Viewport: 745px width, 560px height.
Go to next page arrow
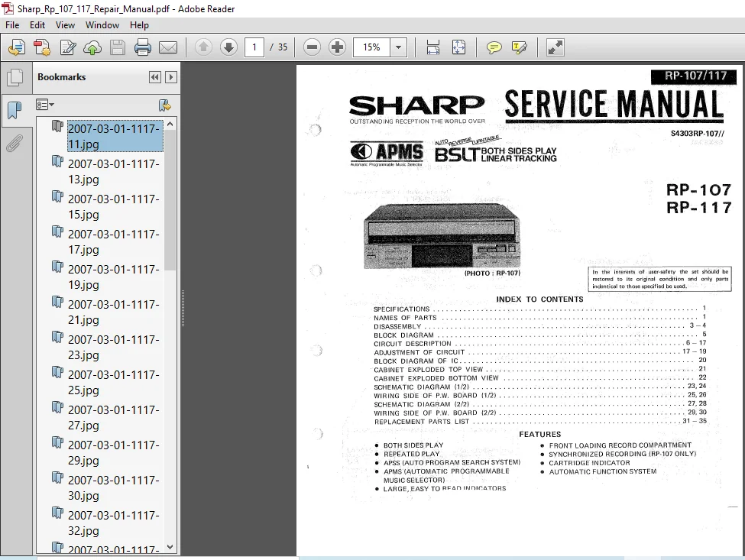228,47
